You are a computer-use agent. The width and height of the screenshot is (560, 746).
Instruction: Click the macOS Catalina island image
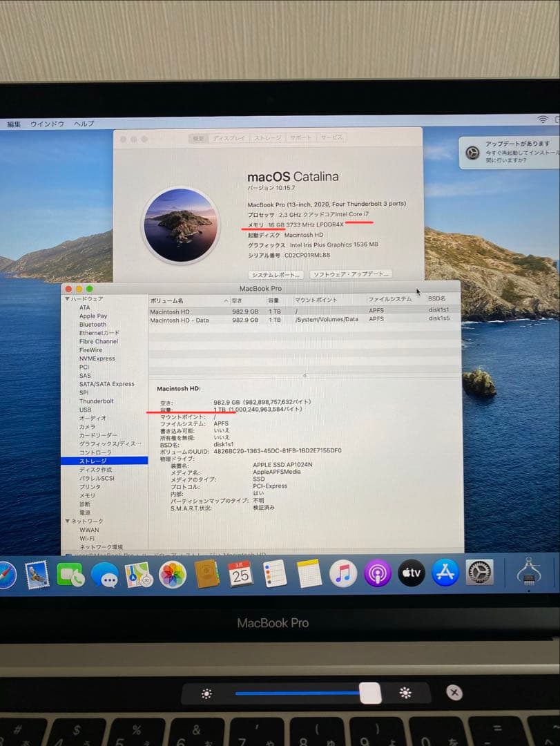point(181,224)
